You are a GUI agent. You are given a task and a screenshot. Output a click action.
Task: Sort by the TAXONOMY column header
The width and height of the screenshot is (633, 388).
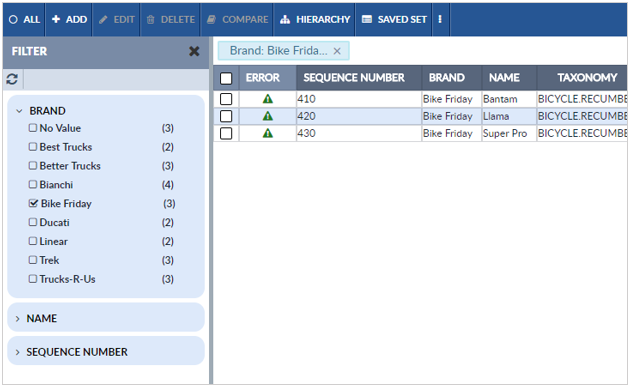point(582,78)
